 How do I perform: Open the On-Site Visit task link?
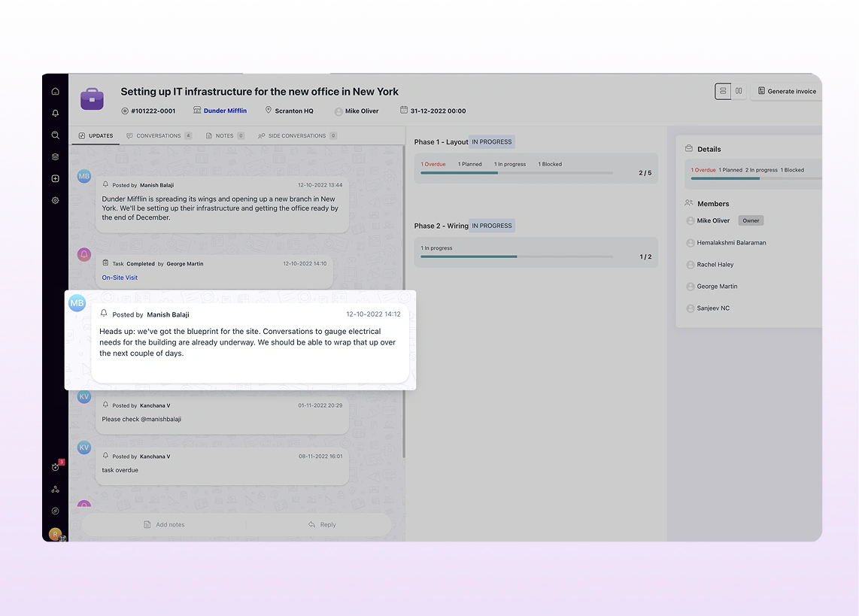click(x=120, y=278)
